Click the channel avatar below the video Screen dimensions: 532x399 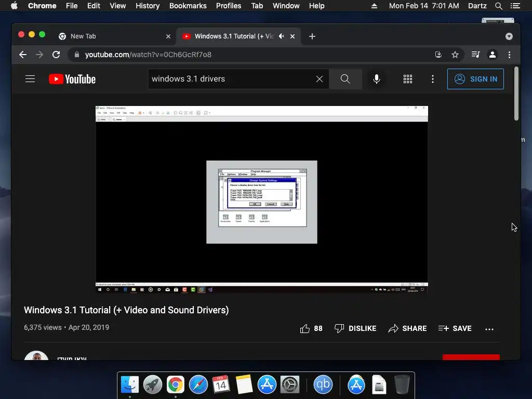(x=36, y=355)
